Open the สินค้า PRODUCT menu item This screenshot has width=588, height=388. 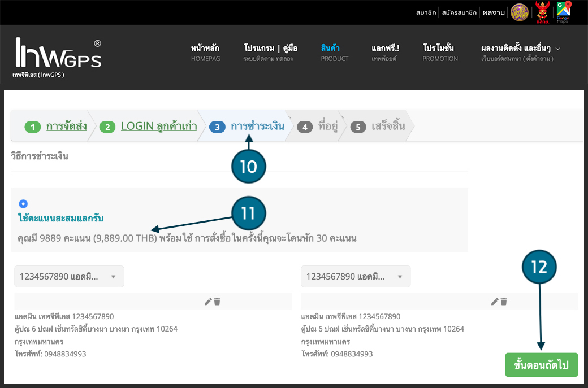point(334,53)
